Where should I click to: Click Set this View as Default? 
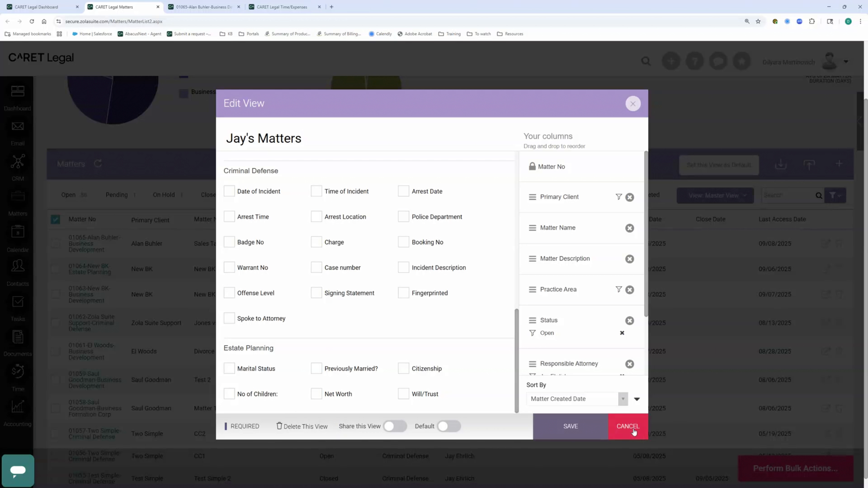pos(719,165)
